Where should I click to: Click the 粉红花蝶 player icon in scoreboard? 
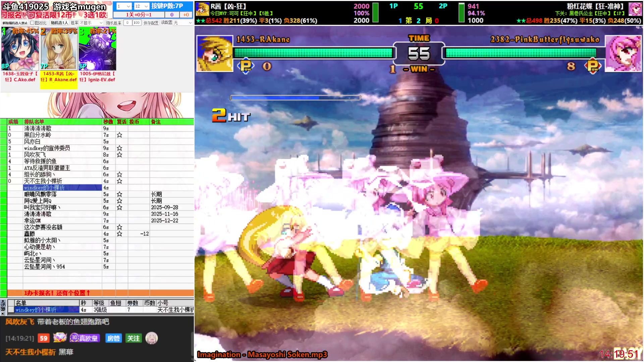635,9
